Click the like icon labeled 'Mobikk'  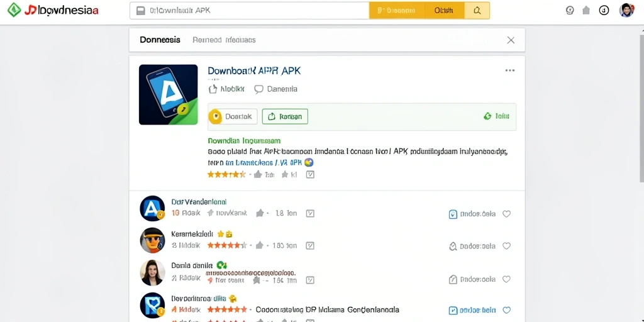tap(213, 89)
